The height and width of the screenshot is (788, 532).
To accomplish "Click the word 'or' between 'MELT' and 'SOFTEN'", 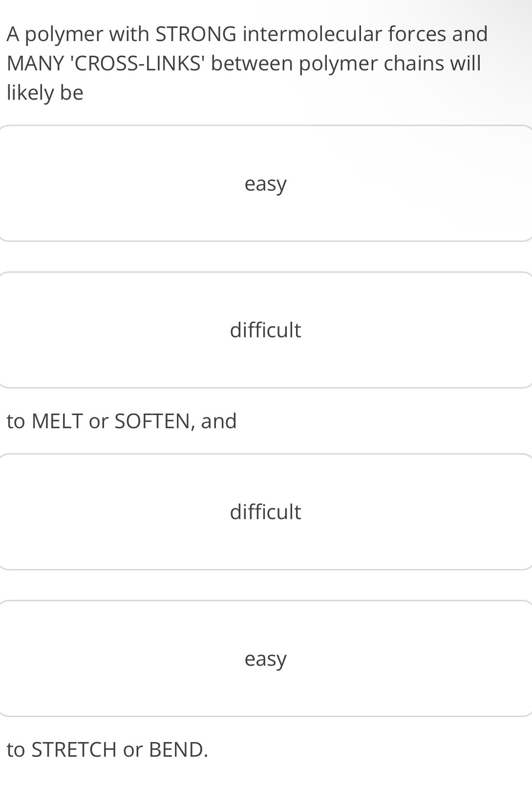I will point(98,421).
